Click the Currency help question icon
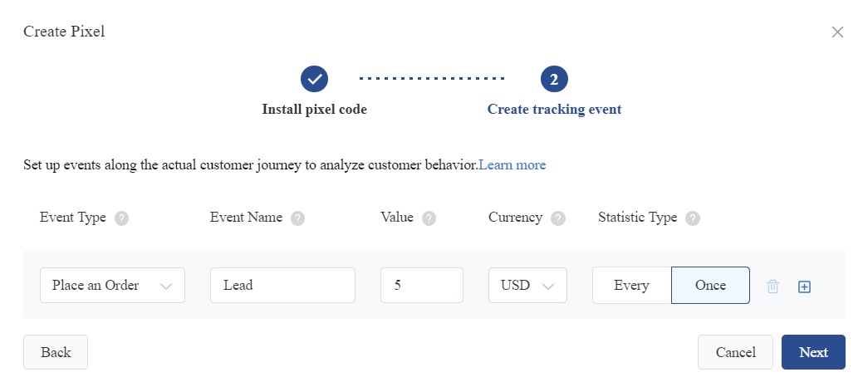The height and width of the screenshot is (382, 868). coord(558,218)
